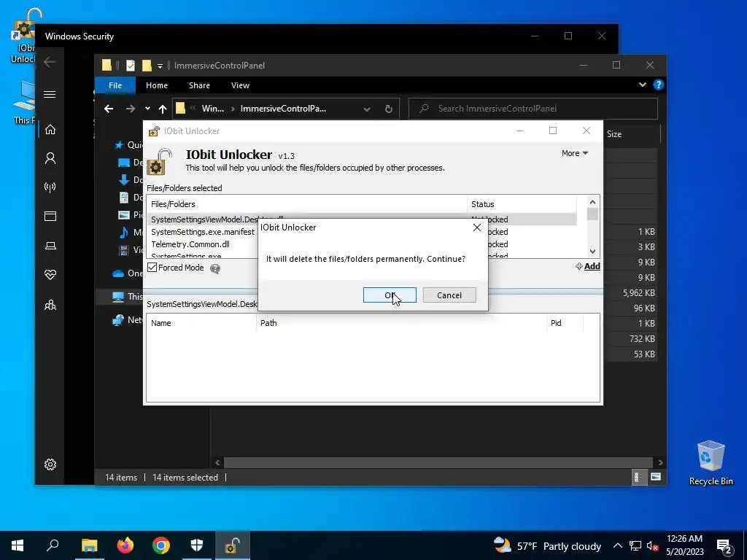Close the delete confirmation dialog
This screenshot has height=560, width=747.
[477, 227]
